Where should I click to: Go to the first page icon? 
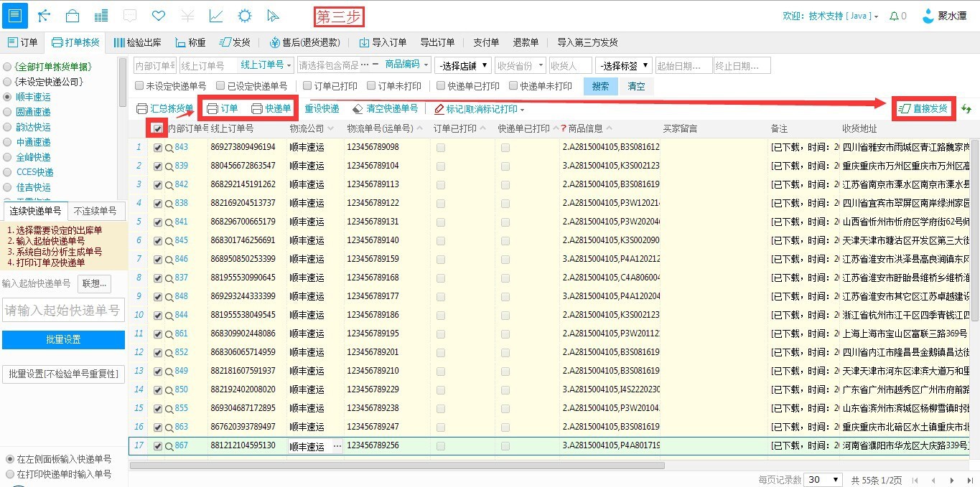click(x=915, y=480)
